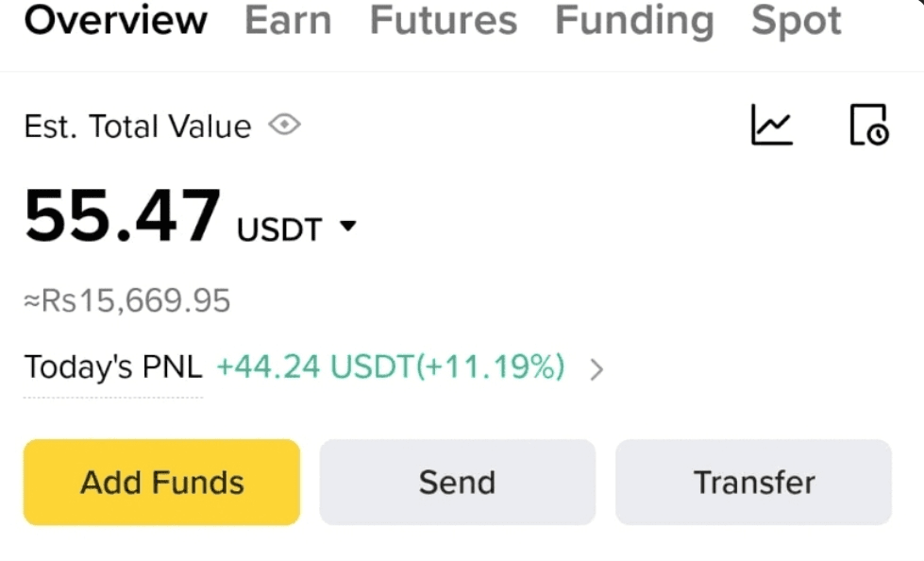This screenshot has width=924, height=561.
Task: Click the USDT currency unit label
Action: [279, 229]
